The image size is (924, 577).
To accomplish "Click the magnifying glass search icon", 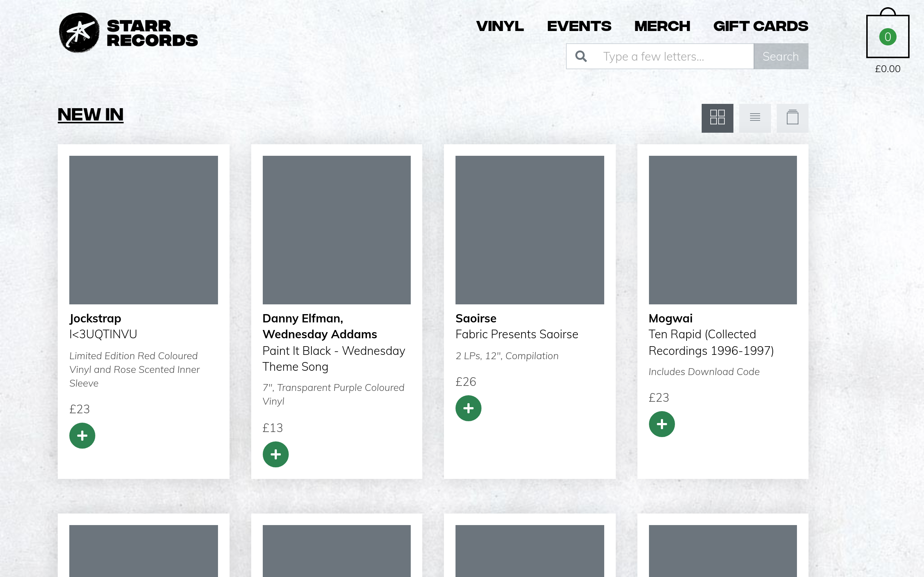I will coord(581,57).
